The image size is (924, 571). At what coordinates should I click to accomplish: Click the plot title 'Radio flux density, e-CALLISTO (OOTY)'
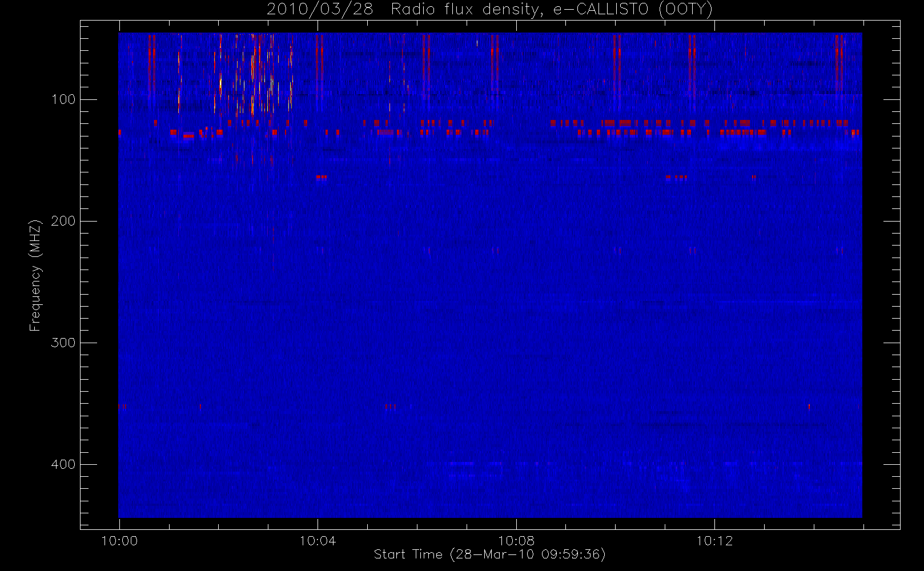pos(552,10)
